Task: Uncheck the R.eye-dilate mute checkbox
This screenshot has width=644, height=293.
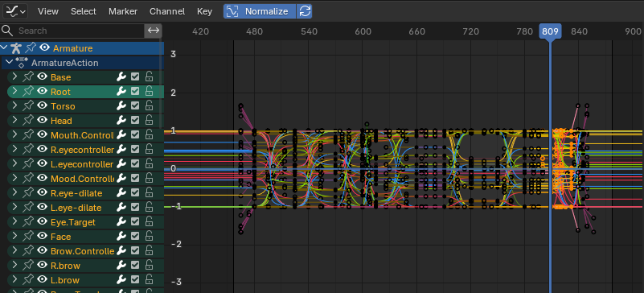Action: click(135, 192)
